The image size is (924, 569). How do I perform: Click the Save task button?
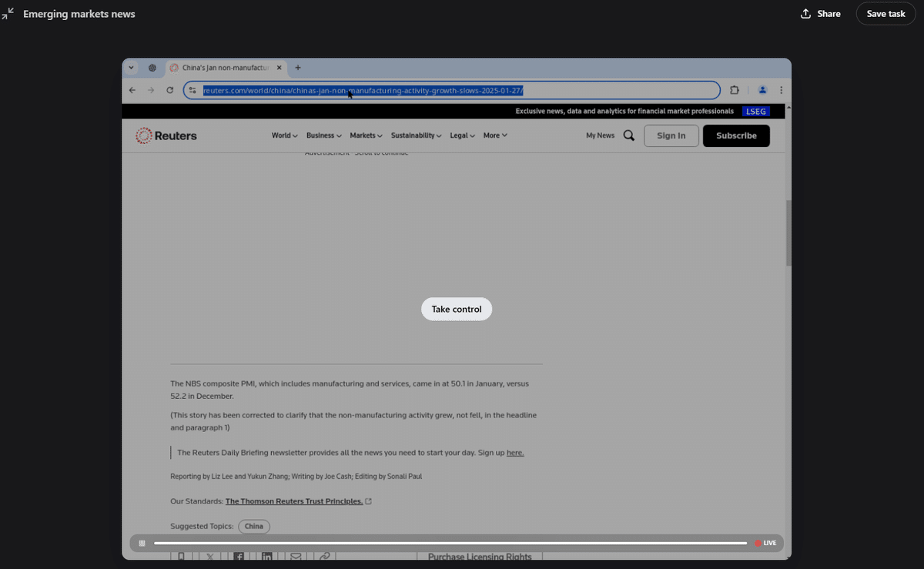(885, 14)
